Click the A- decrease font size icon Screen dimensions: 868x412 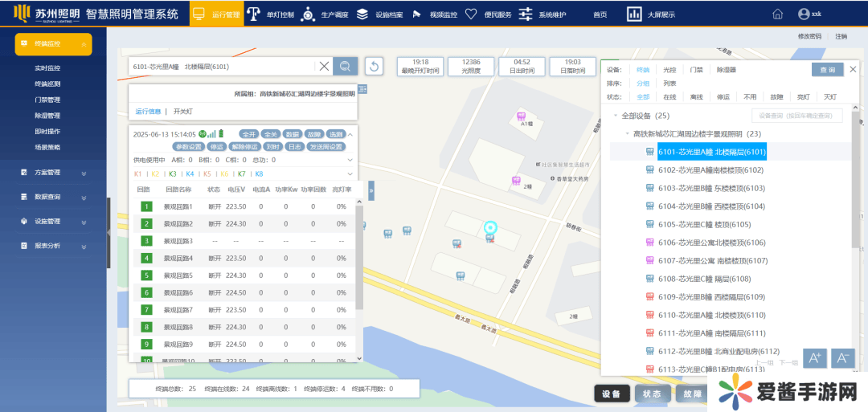coord(841,357)
